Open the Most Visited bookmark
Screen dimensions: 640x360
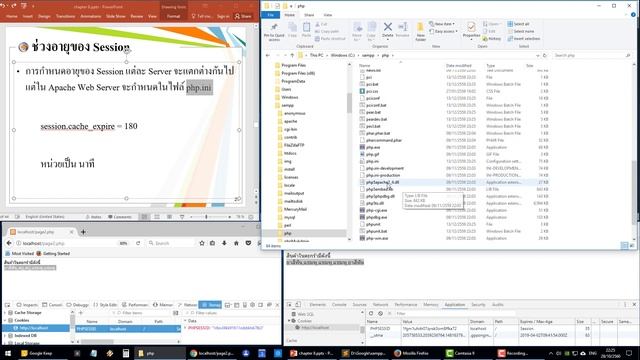click(20, 253)
